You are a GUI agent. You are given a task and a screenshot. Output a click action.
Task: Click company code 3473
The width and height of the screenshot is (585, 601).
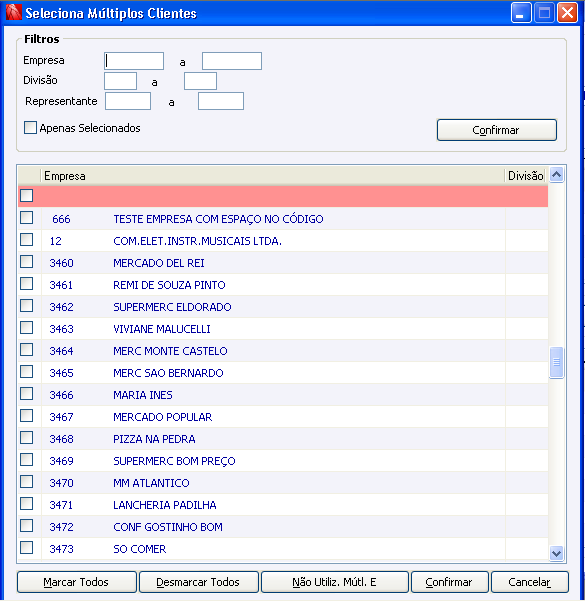[x=61, y=549]
